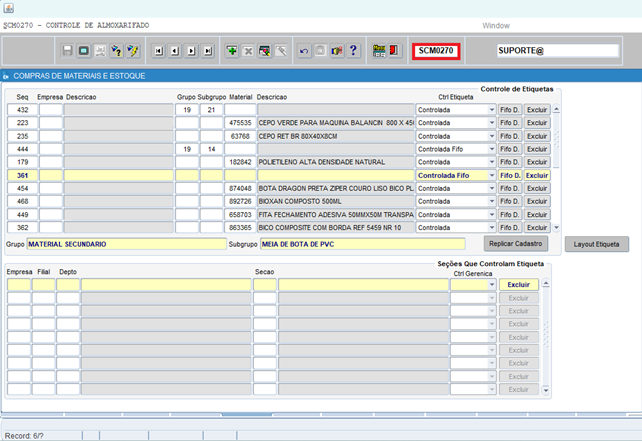Image resolution: width=642 pixels, height=441 pixels.
Task: Click first Secao field in Seções panel
Action: point(264,285)
